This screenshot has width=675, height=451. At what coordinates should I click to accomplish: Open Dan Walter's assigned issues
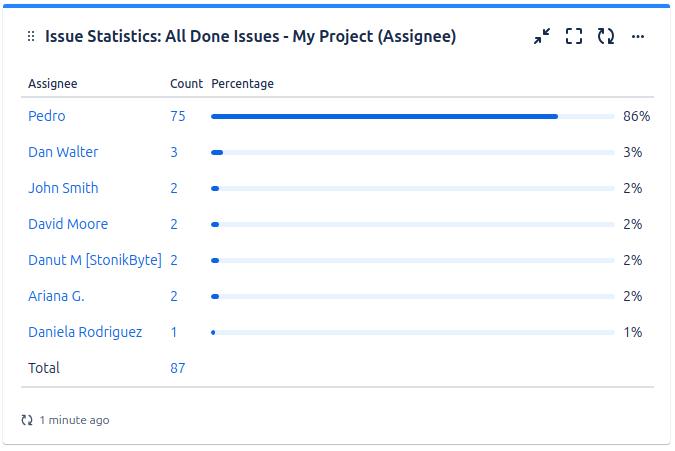click(63, 152)
